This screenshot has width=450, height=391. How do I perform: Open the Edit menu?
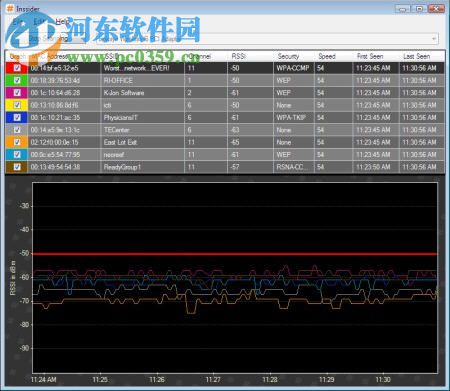point(39,22)
